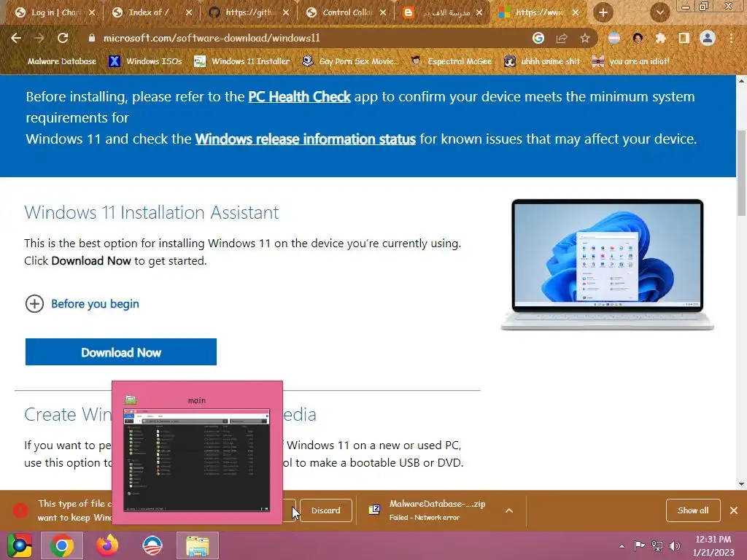The height and width of the screenshot is (560, 747).
Task: Bookmark this page with the star
Action: click(x=585, y=38)
